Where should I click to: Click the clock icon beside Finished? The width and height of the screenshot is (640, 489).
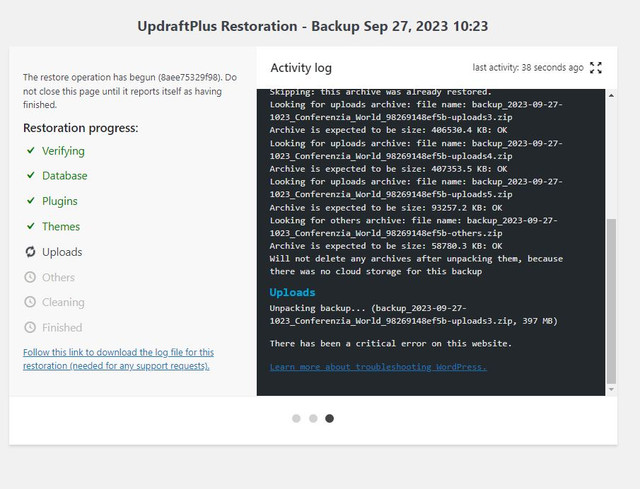(30, 327)
